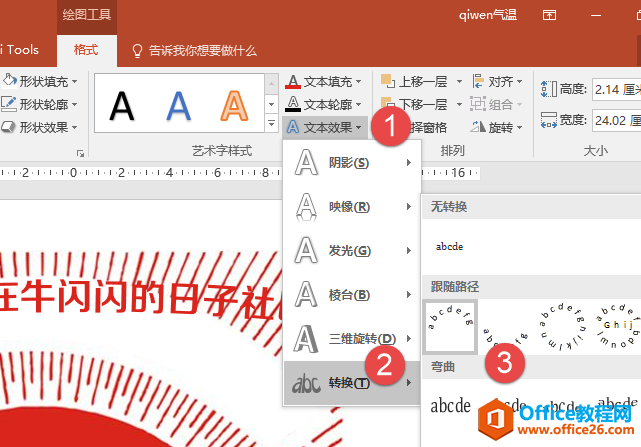Image resolution: width=641 pixels, height=447 pixels.
Task: Edit the 高度 height value field
Action: click(617, 89)
